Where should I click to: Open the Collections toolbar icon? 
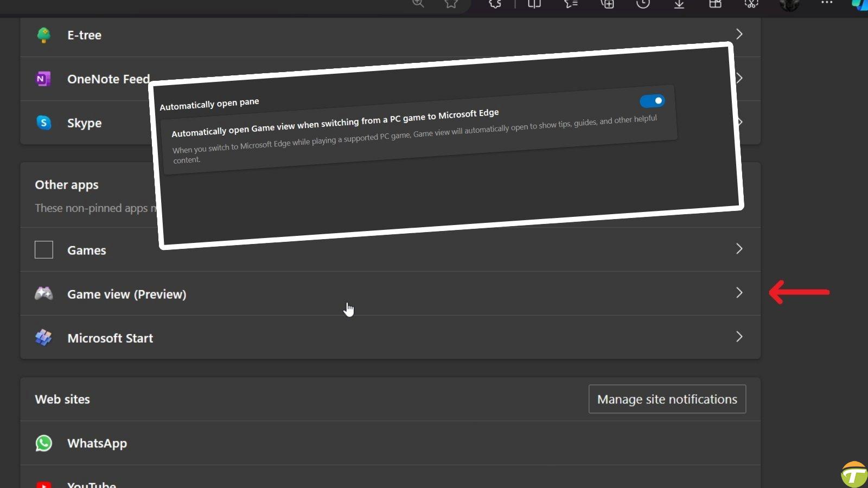[x=607, y=4]
